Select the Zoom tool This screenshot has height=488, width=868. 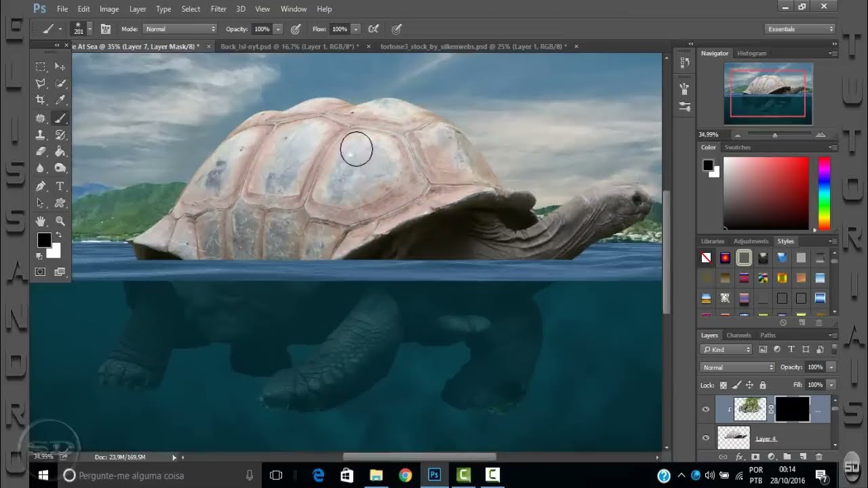60,221
